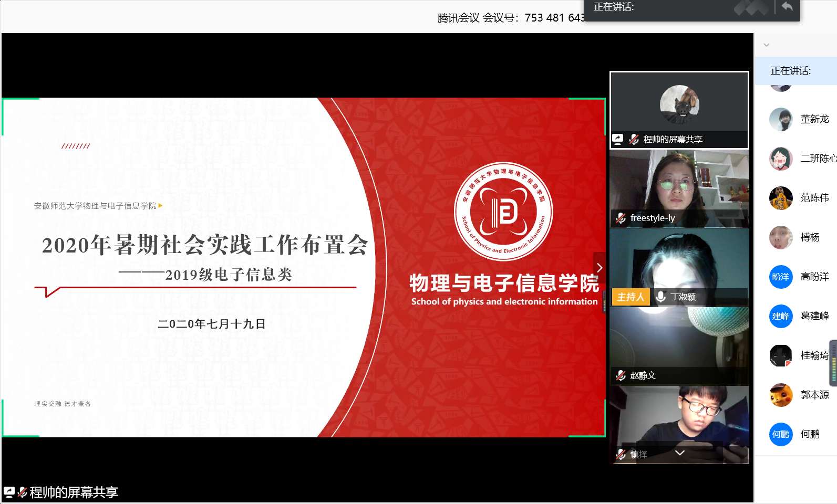Click muted mic icon beside 慎择

(x=621, y=454)
